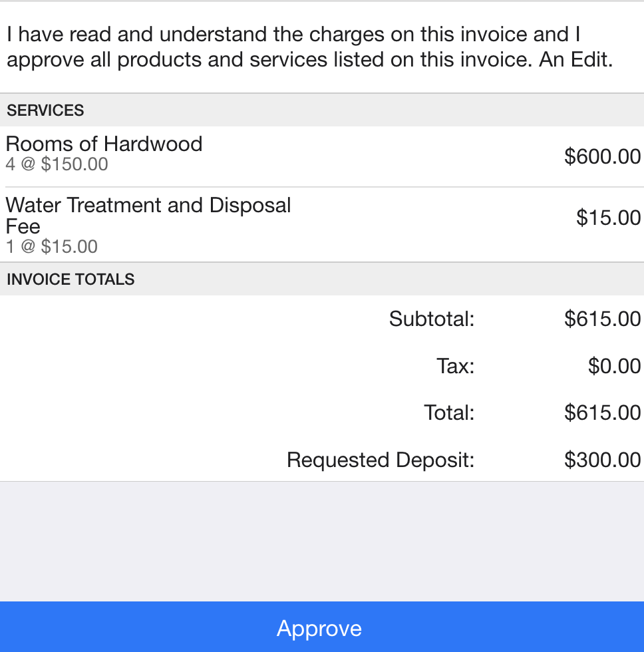Click the $300.00 requested deposit value
Screen dimensions: 644x652
tap(602, 460)
